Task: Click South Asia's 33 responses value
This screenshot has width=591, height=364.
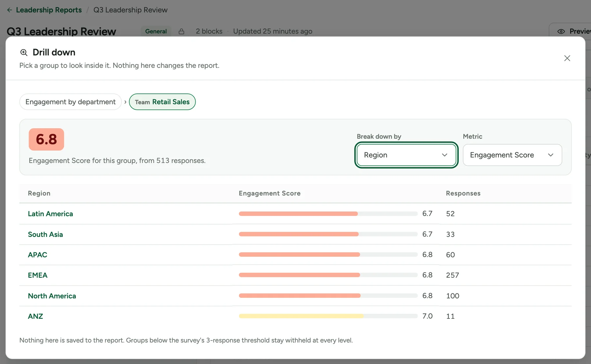Action: (x=450, y=234)
